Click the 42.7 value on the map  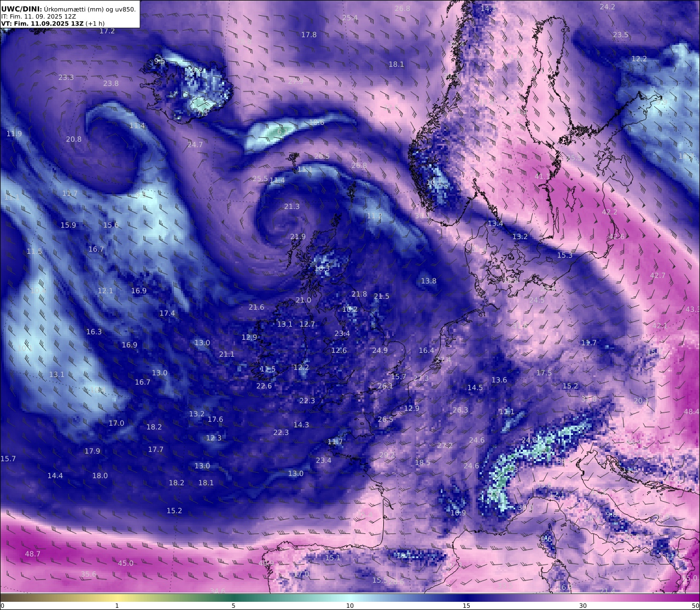[658, 276]
